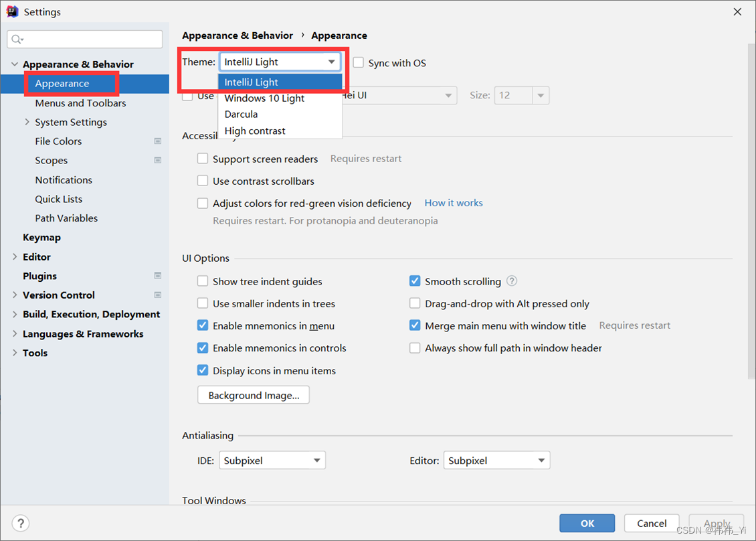
Task: Click the Scopes project-level icon
Action: [158, 160]
